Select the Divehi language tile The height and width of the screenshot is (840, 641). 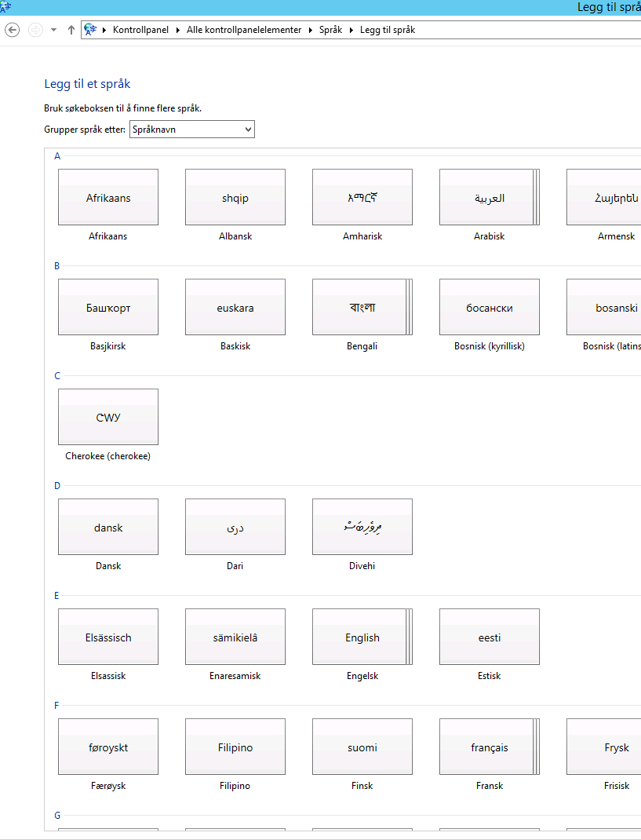(362, 527)
